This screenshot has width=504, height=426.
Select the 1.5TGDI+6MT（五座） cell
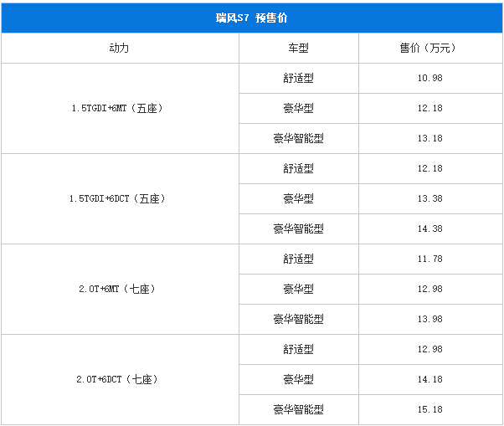coord(120,108)
